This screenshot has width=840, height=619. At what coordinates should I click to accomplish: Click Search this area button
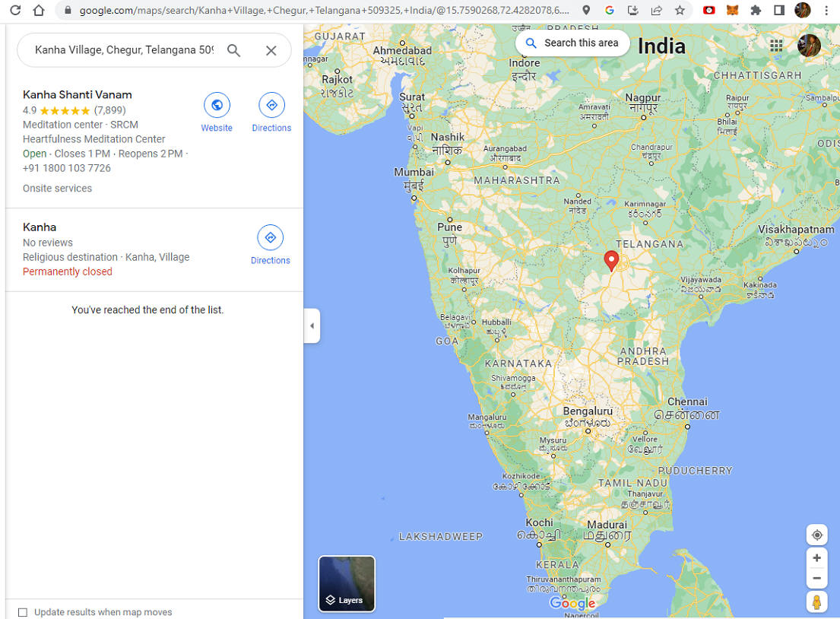pos(572,43)
